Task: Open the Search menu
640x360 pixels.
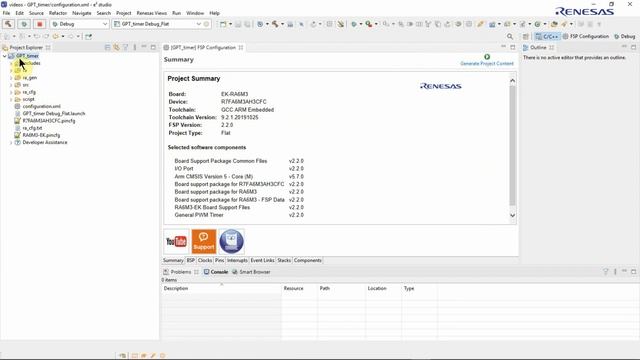Action: (104, 13)
